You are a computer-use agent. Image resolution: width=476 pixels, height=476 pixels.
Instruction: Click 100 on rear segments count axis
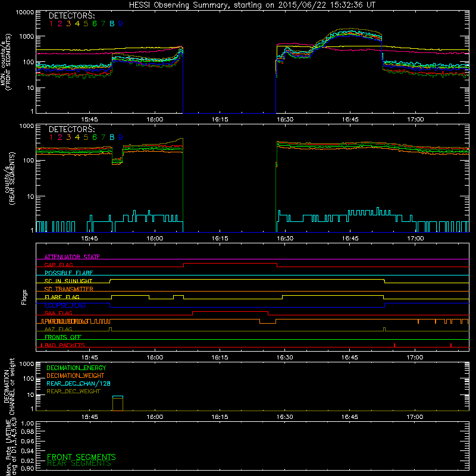(x=29, y=160)
